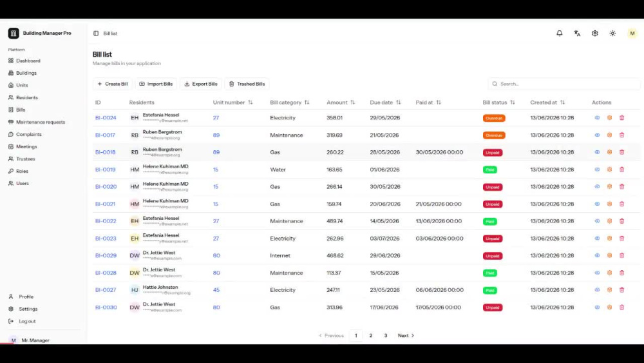View bill BI-0021 with the eye icon

point(597,204)
